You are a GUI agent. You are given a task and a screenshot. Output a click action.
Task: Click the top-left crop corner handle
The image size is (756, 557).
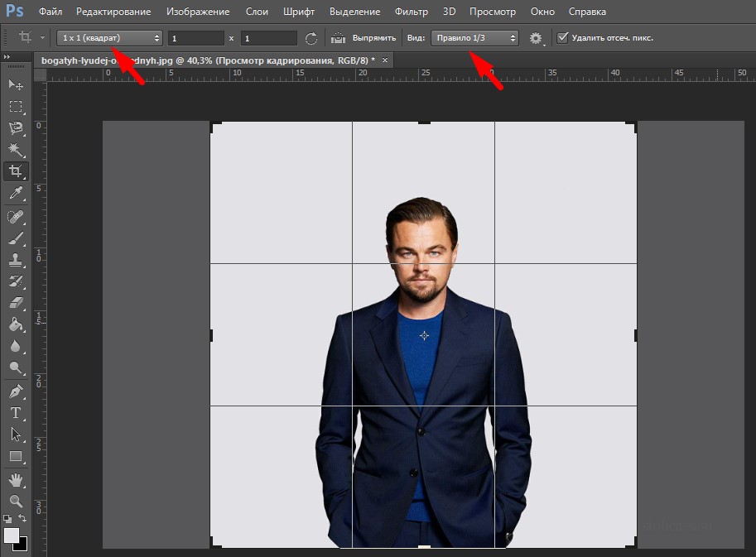pos(215,127)
